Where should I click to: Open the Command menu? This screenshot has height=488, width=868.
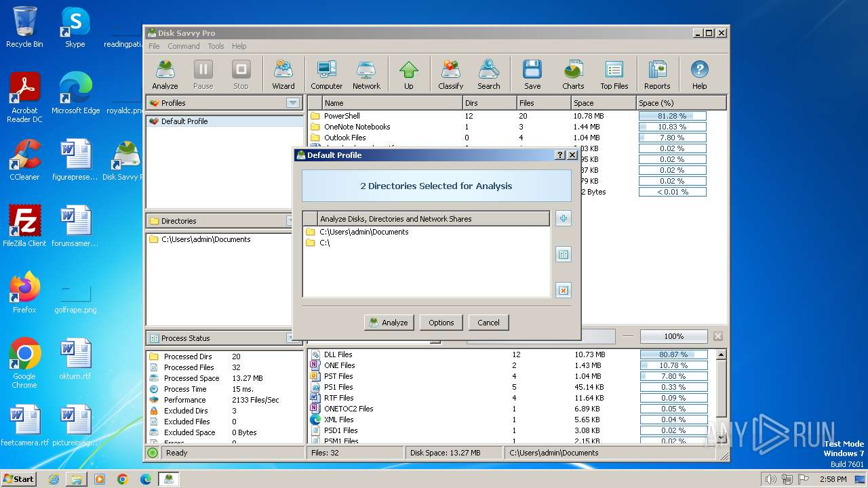(x=184, y=46)
